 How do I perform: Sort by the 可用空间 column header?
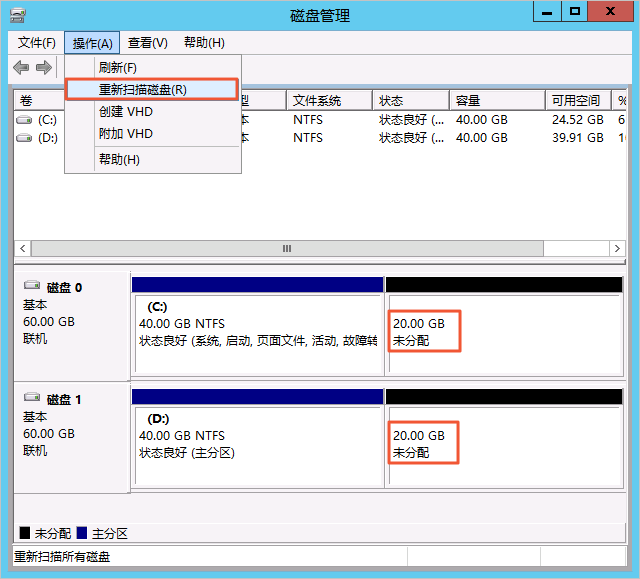575,101
